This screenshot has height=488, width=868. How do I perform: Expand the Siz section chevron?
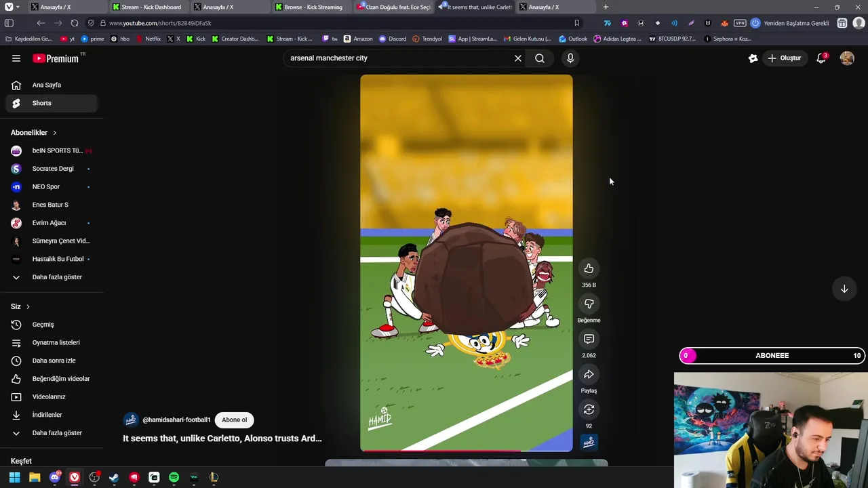point(28,307)
